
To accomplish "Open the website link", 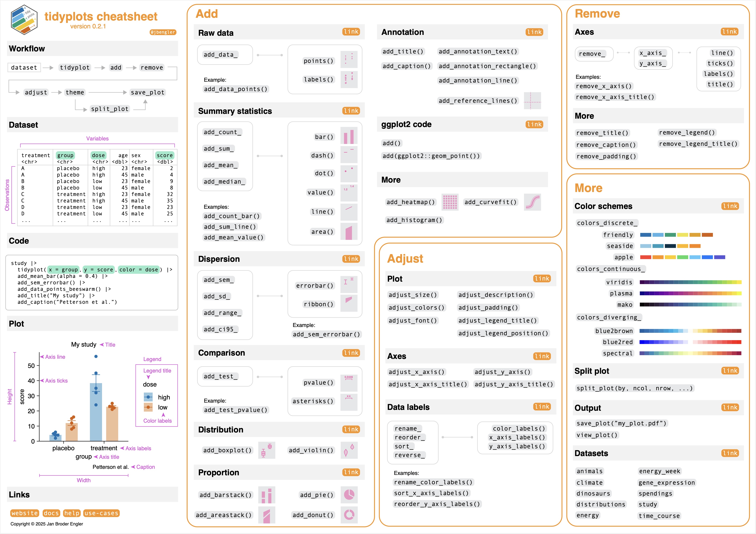I will tap(24, 513).
